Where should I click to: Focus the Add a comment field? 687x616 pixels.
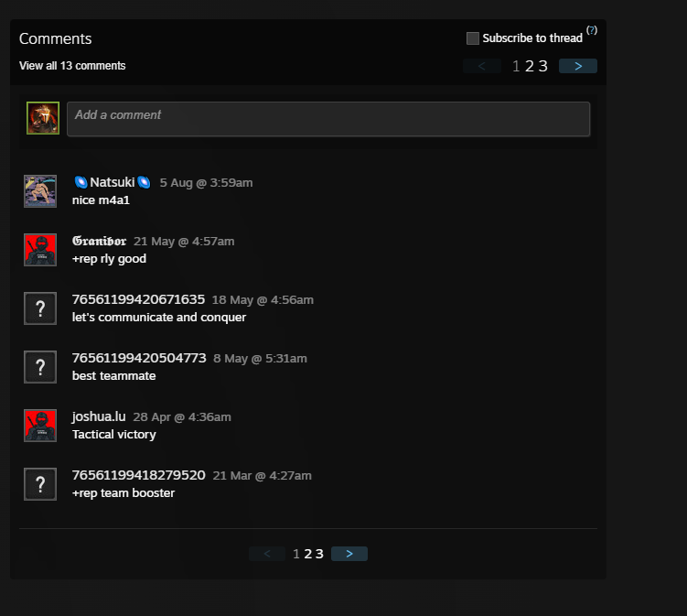328,119
